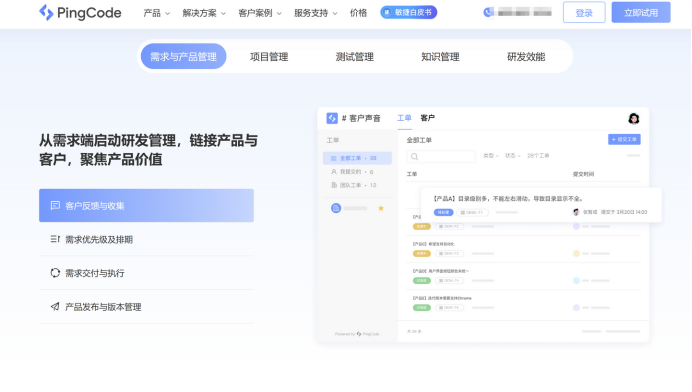Open the 知识管理 tab

[440, 57]
